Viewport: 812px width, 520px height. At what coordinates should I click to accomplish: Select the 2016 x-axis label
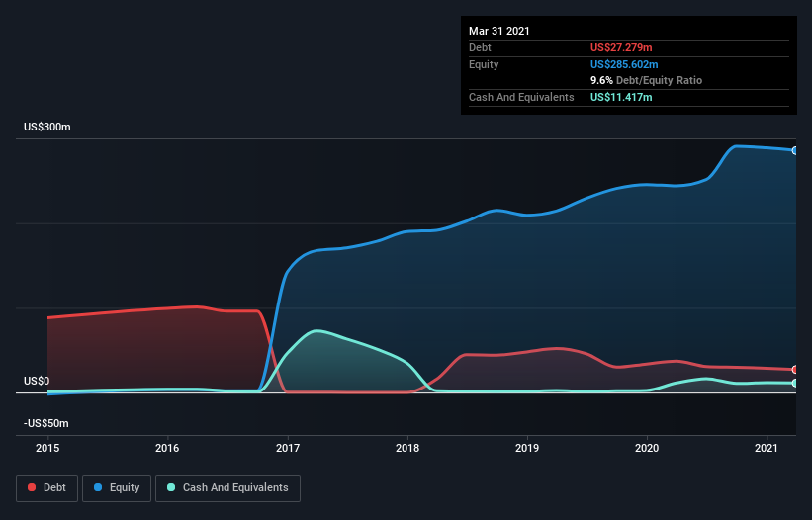[167, 448]
